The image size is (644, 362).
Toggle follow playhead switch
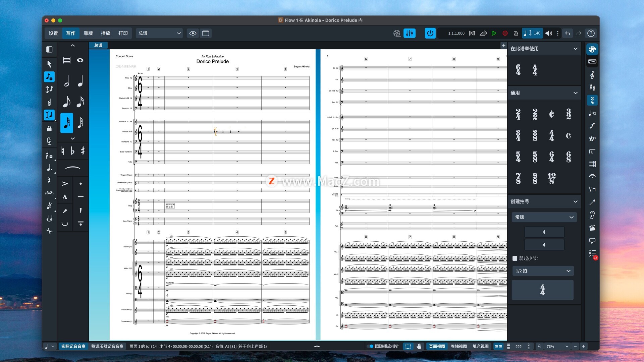point(370,346)
